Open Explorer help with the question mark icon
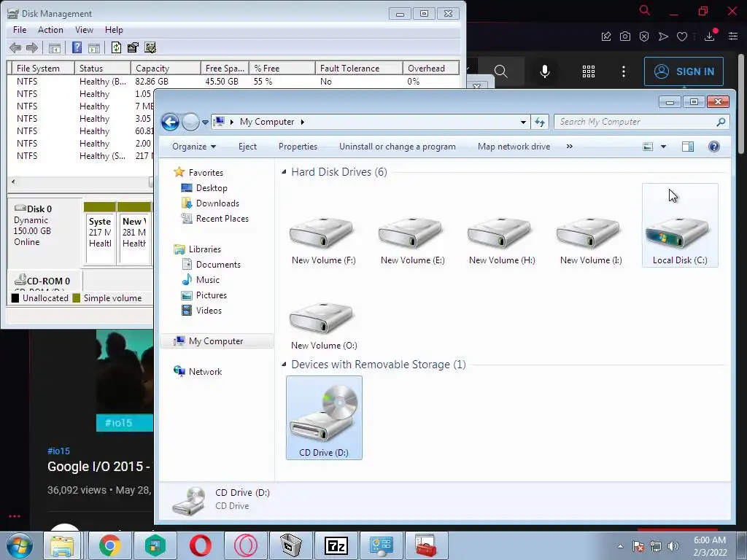Viewport: 747px width, 560px height. coord(713,147)
